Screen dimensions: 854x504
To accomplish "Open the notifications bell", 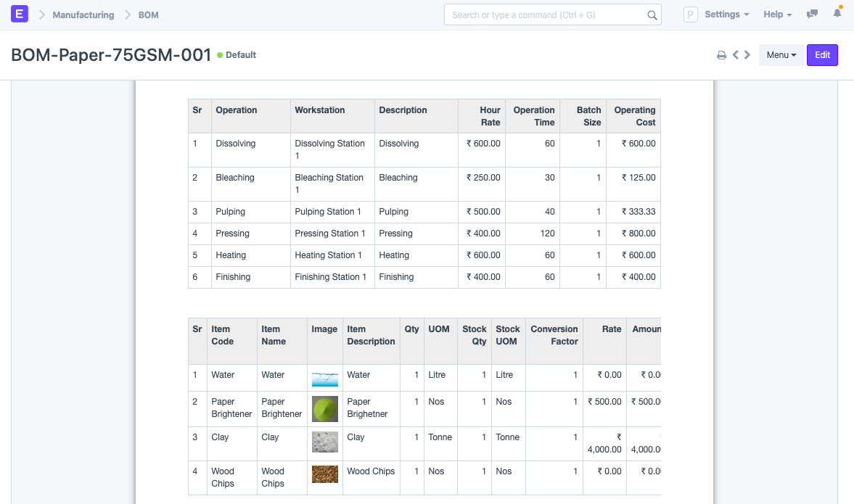I will [x=837, y=15].
